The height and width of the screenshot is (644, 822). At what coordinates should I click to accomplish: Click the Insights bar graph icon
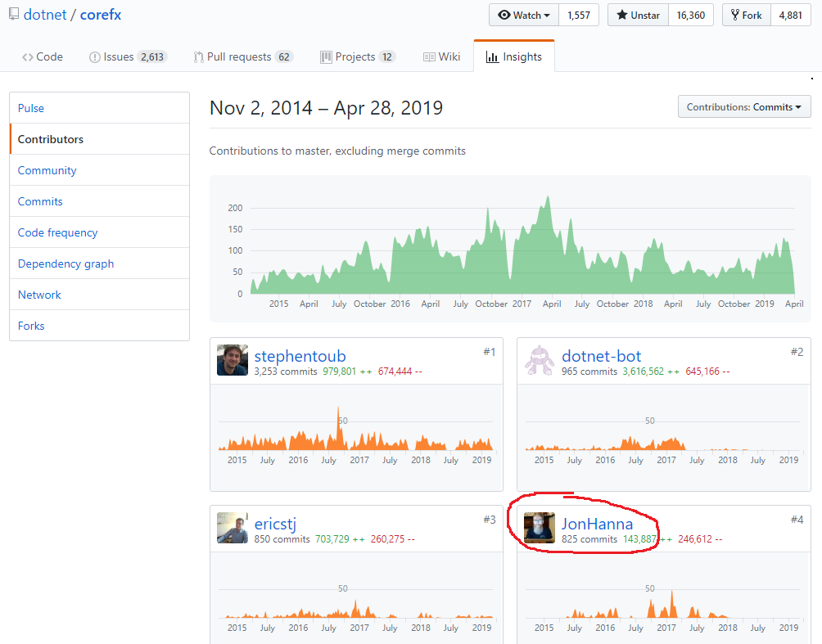pyautogui.click(x=492, y=57)
